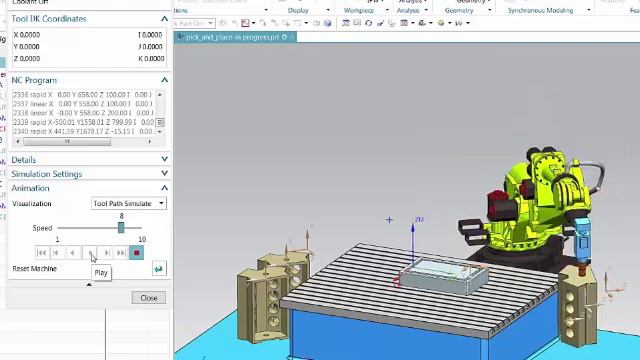Rewind animation to program start

(41, 253)
